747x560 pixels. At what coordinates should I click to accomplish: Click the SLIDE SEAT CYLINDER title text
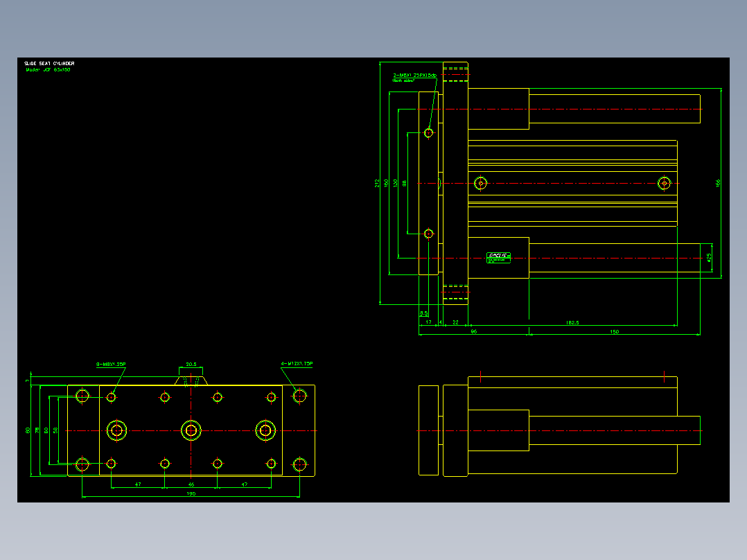tap(49, 63)
